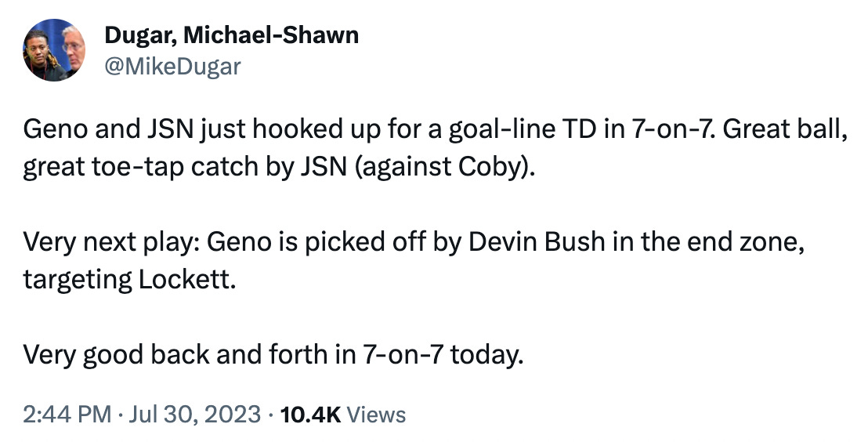Click the word today in last line
Screen dimensions: 868x442
(486, 354)
